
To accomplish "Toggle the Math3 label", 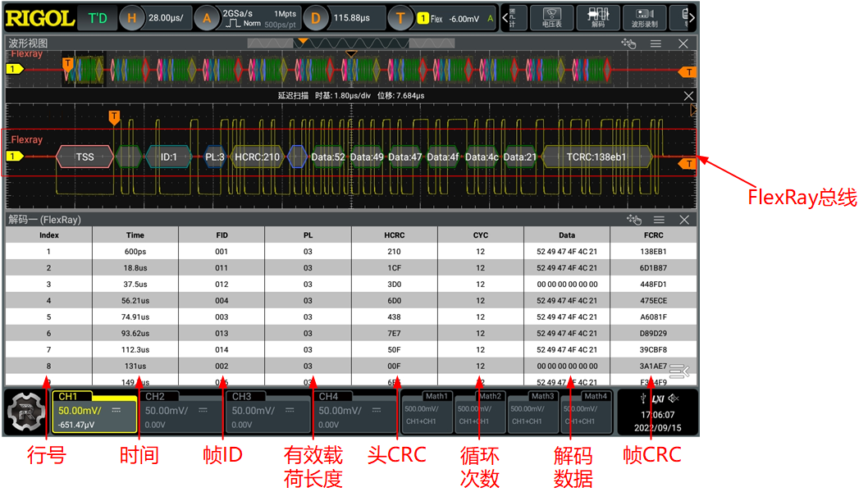I will [542, 396].
